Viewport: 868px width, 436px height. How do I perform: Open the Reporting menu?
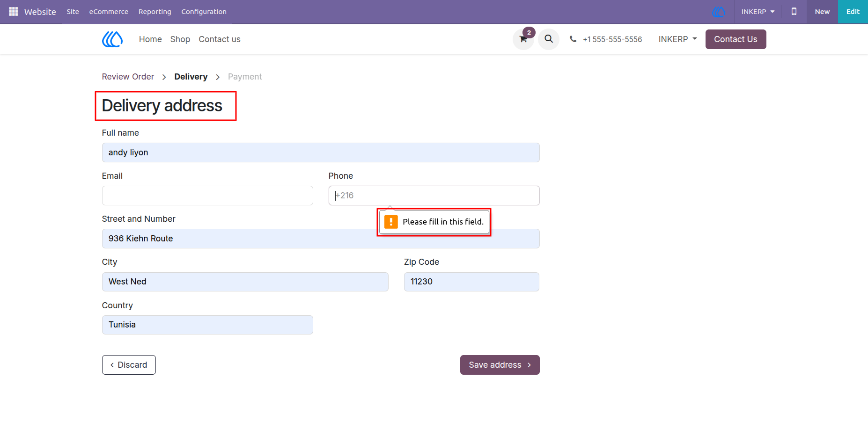tap(154, 12)
